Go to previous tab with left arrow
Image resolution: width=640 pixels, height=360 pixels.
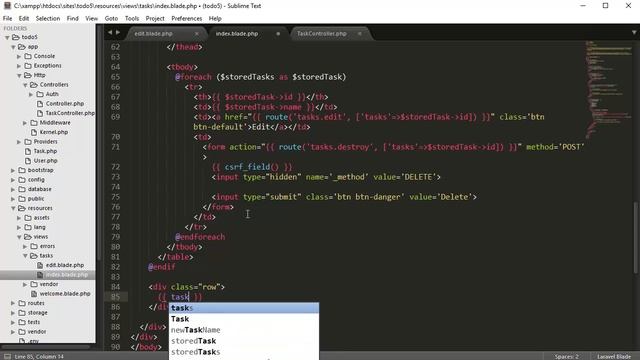click(x=110, y=32)
